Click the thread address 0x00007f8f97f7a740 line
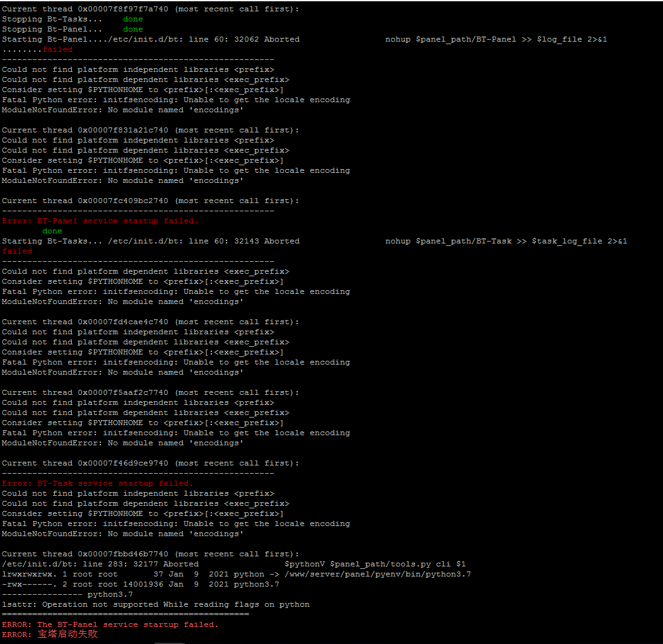663x644 pixels. pos(150,9)
